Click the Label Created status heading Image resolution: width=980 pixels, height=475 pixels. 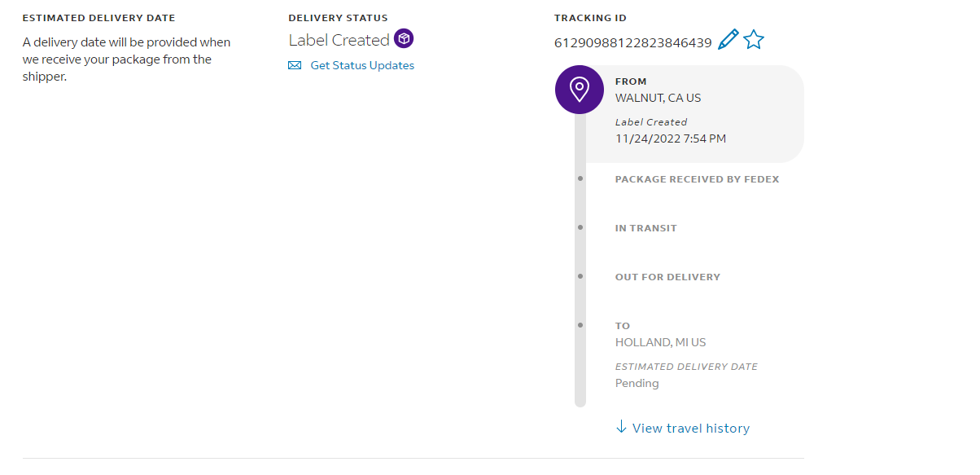tap(339, 40)
